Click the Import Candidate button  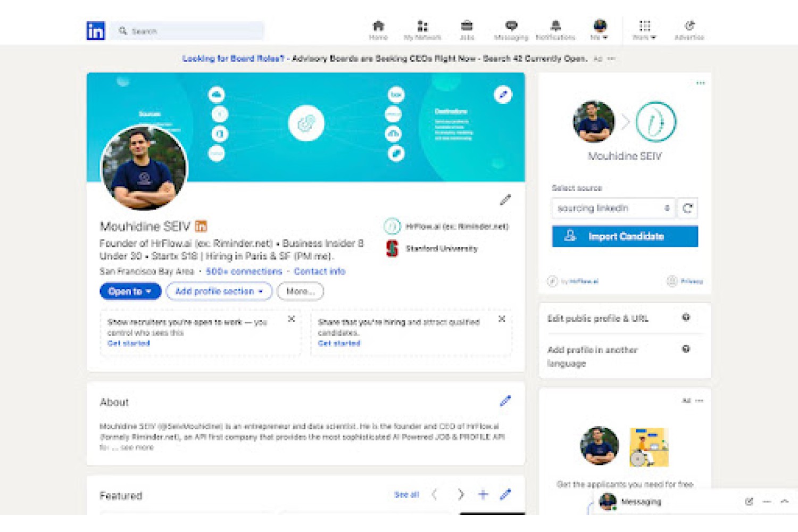point(625,236)
